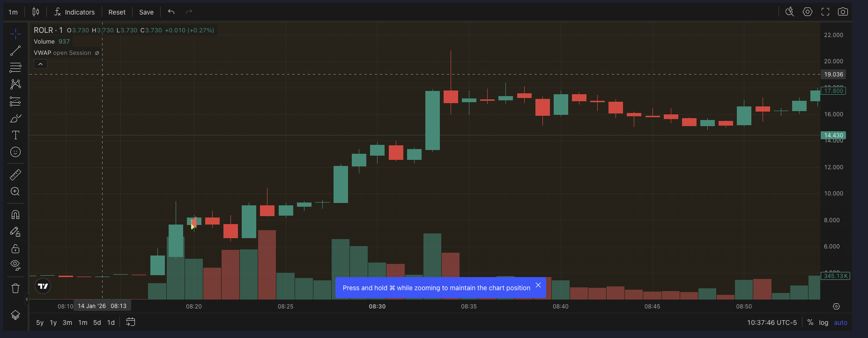The image size is (868, 338).
Task: Take a chart snapshot with camera icon
Action: [x=843, y=12]
